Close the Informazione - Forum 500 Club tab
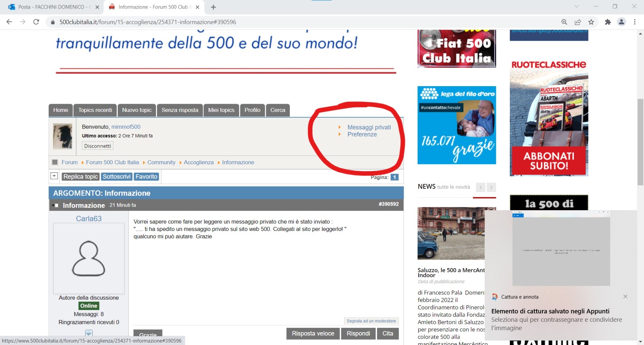 (x=197, y=7)
